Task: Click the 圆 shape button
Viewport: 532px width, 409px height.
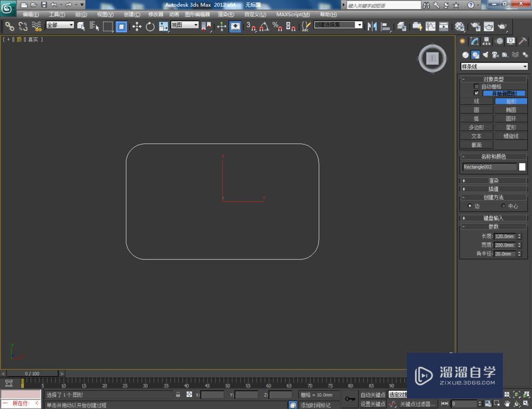Action: pos(476,109)
